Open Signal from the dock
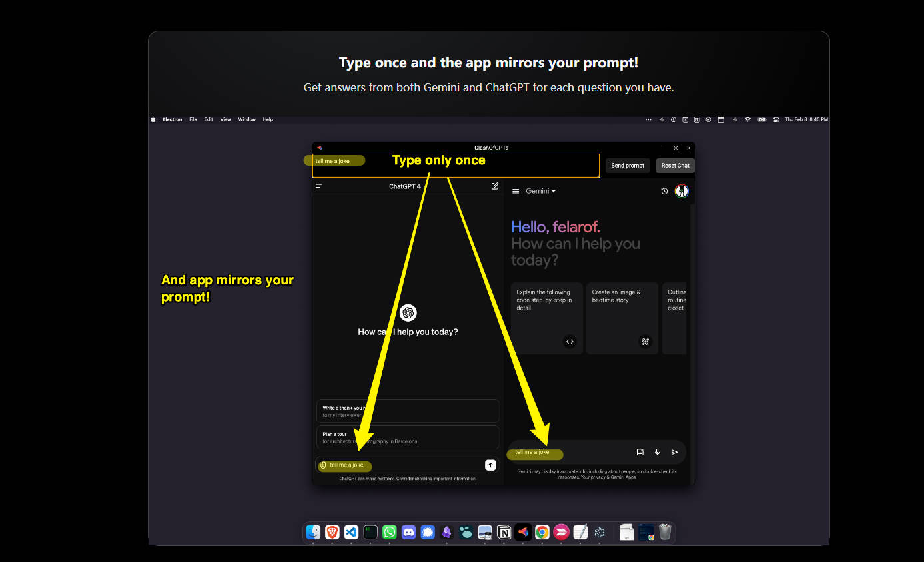Screen dimensions: 924x562 (428, 532)
